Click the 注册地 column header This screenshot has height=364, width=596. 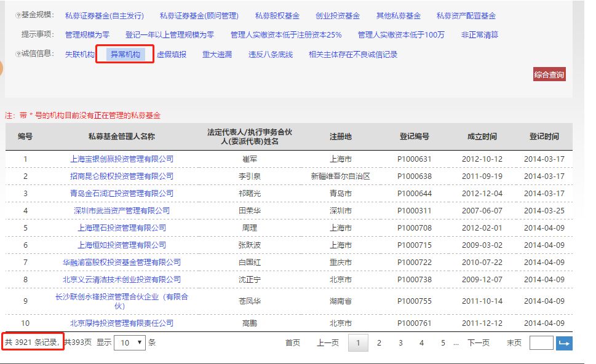coord(341,136)
